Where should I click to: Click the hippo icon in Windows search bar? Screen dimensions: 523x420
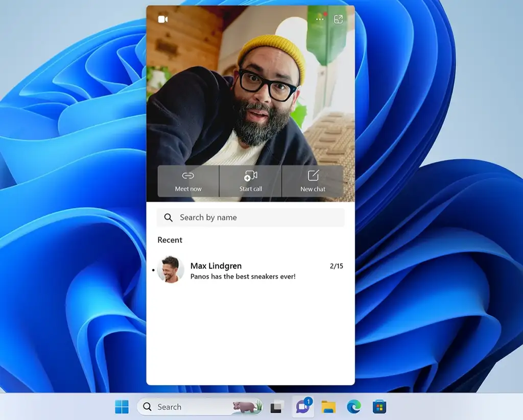(x=245, y=407)
